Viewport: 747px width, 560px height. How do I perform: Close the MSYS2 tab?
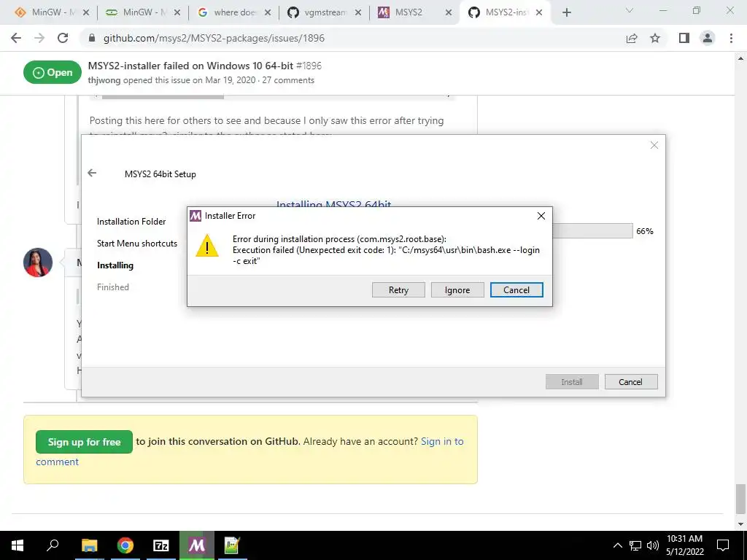449,13
